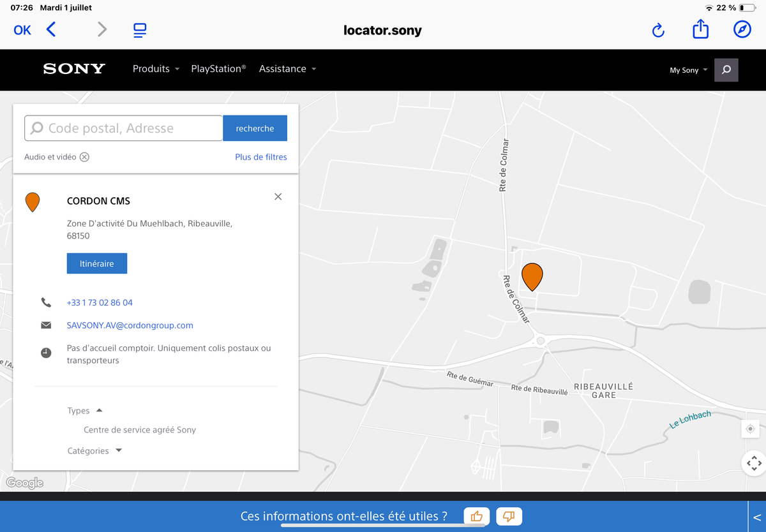Open the Assistance menu
This screenshot has height=532, width=766.
click(x=287, y=69)
